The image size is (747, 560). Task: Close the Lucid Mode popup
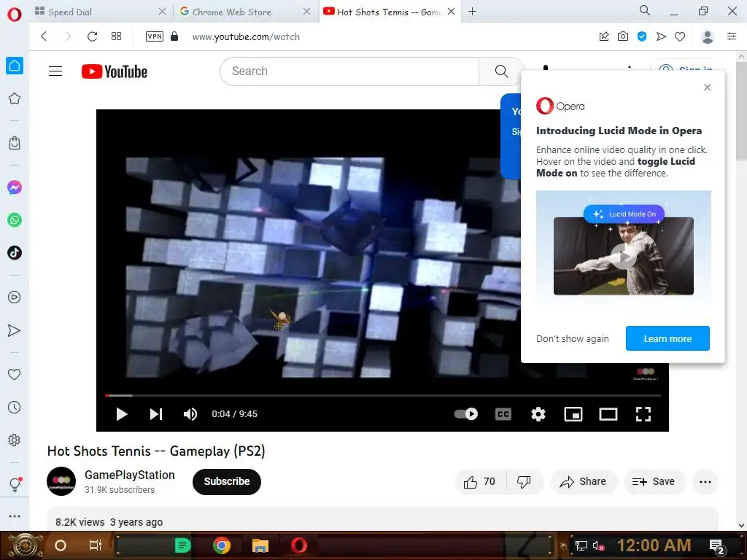pyautogui.click(x=707, y=87)
